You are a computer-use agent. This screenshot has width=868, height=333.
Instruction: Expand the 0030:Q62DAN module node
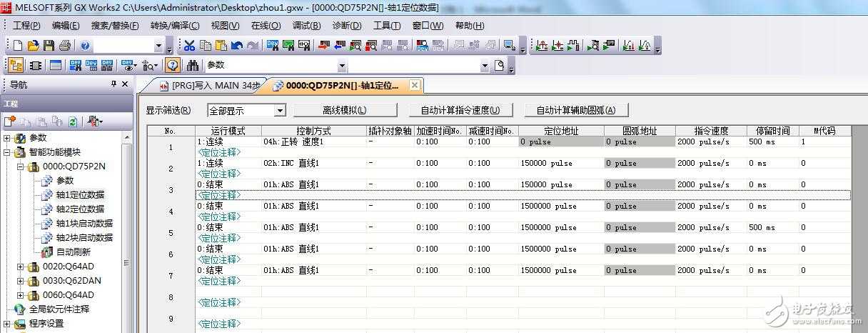click(x=21, y=281)
